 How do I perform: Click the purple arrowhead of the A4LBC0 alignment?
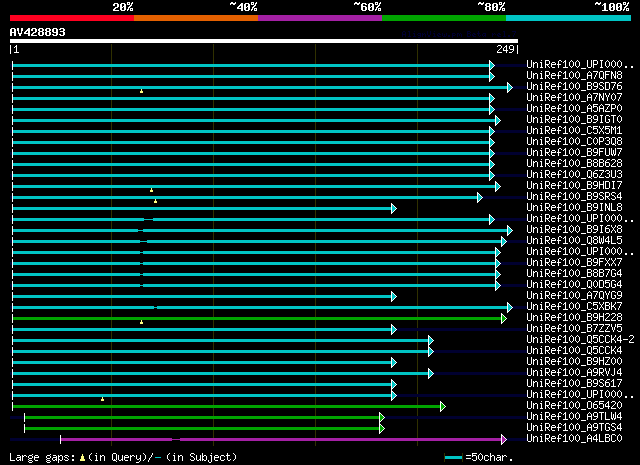504,440
